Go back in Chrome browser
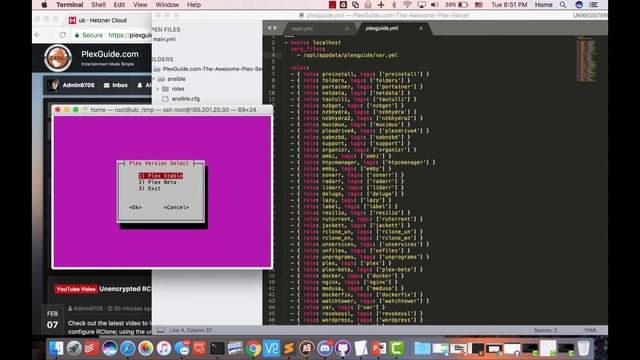This screenshot has width=640, height=360. point(38,35)
